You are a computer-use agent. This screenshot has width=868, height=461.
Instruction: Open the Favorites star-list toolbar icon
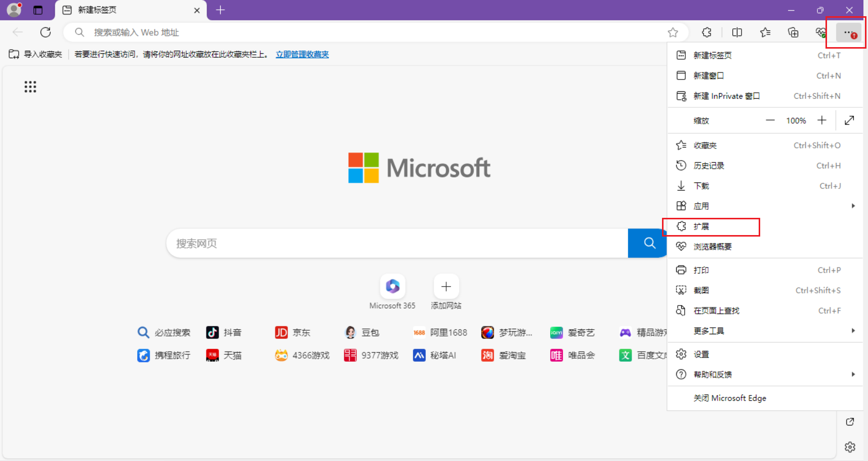(x=765, y=32)
